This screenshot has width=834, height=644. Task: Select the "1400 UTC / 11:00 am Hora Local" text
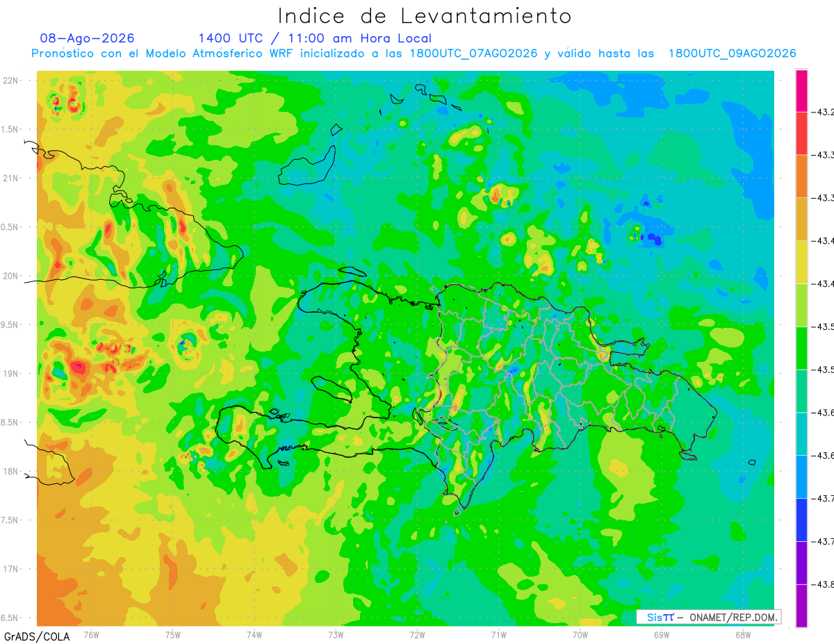[x=315, y=38]
